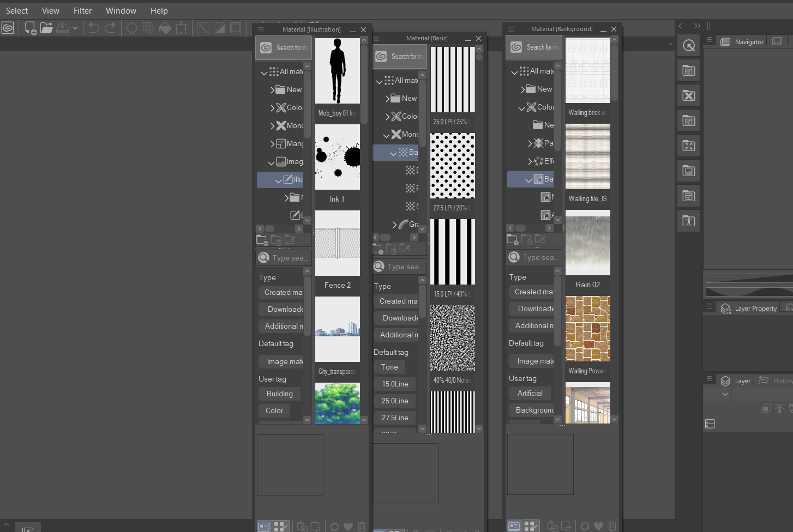Open the Quick Access panel icon

(x=689, y=46)
